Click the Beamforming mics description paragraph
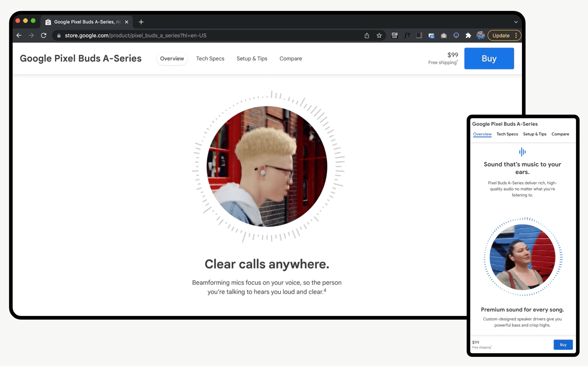Image resolution: width=588 pixels, height=366 pixels. tap(267, 287)
